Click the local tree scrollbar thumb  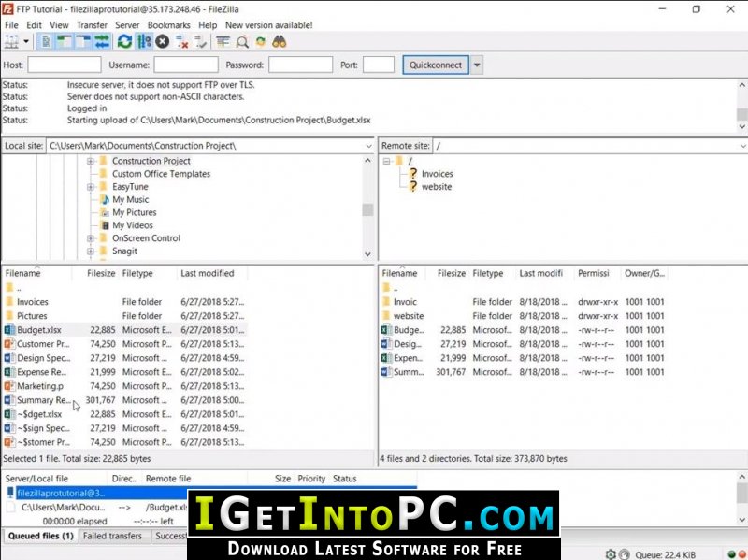tap(367, 209)
